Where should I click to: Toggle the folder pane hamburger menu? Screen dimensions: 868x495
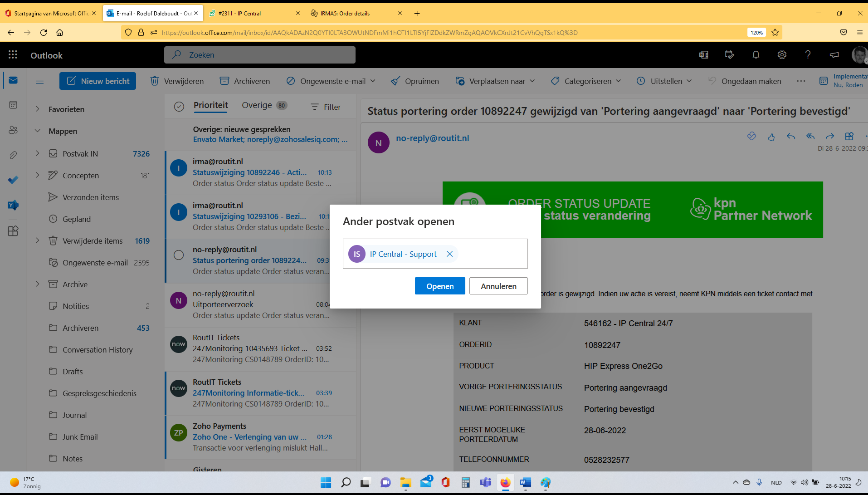pyautogui.click(x=39, y=82)
